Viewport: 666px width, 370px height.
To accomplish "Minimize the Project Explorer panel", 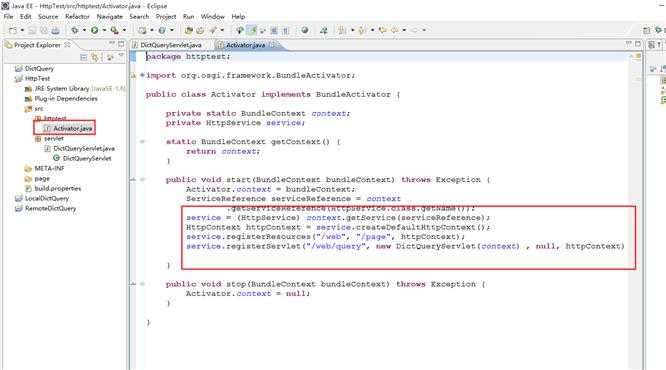I will point(112,43).
